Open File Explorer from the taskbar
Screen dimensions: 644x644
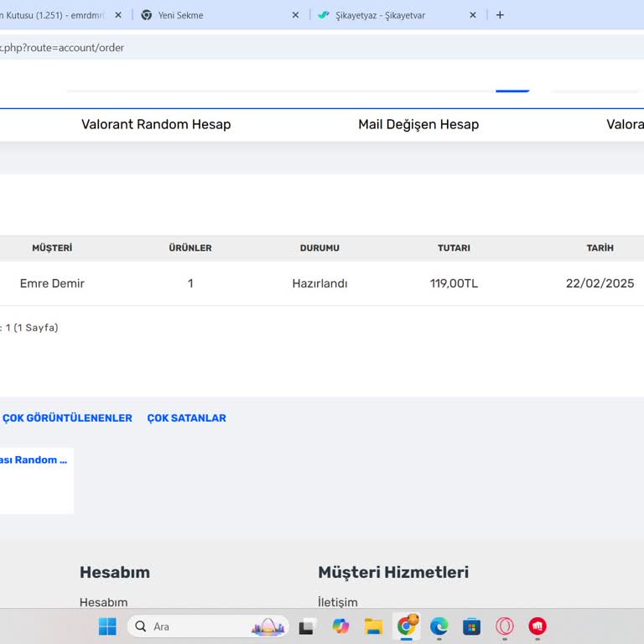point(373,626)
